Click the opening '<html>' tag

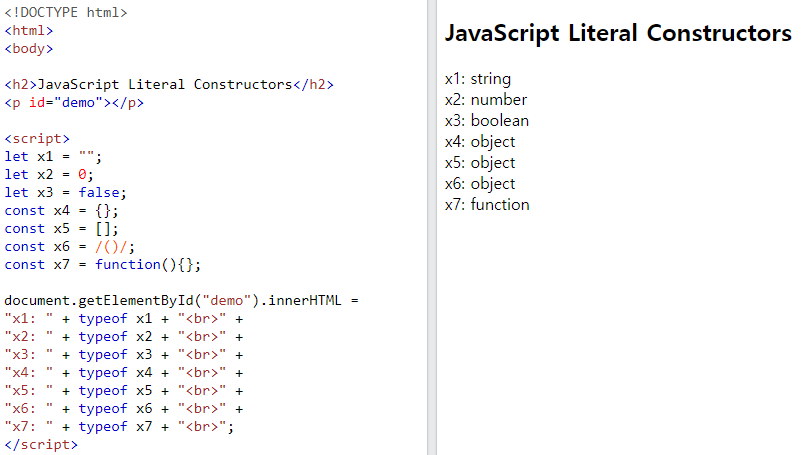29,30
